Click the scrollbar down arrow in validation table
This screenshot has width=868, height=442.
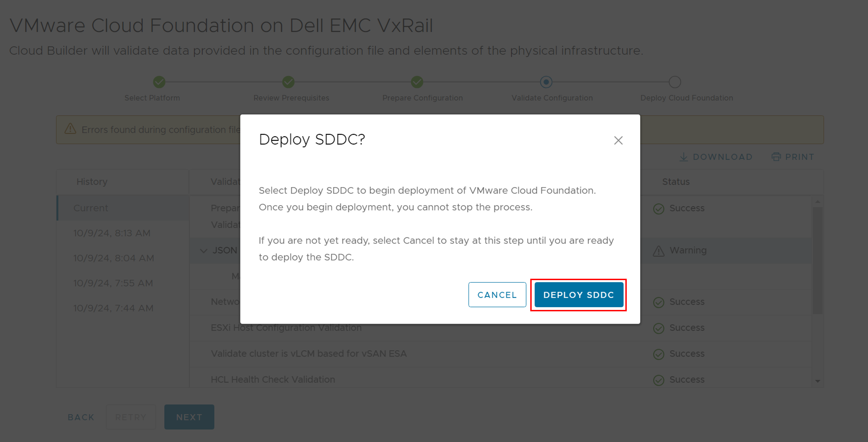pyautogui.click(x=817, y=381)
